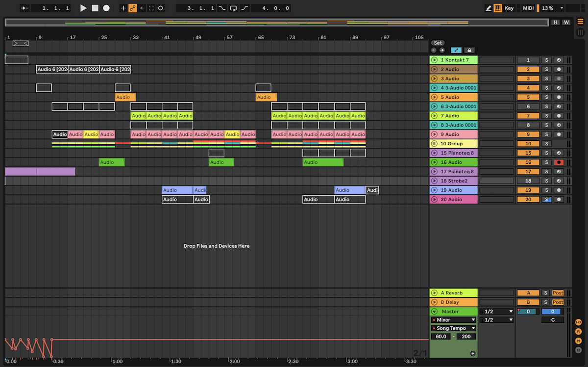Click the Follow playback arrow icon
The image size is (588, 367).
pyautogui.click(x=25, y=8)
